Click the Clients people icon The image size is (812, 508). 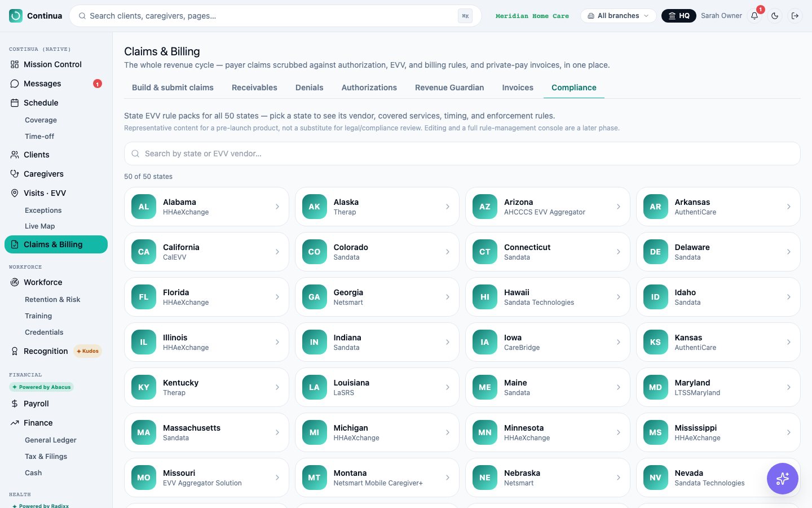[15, 155]
